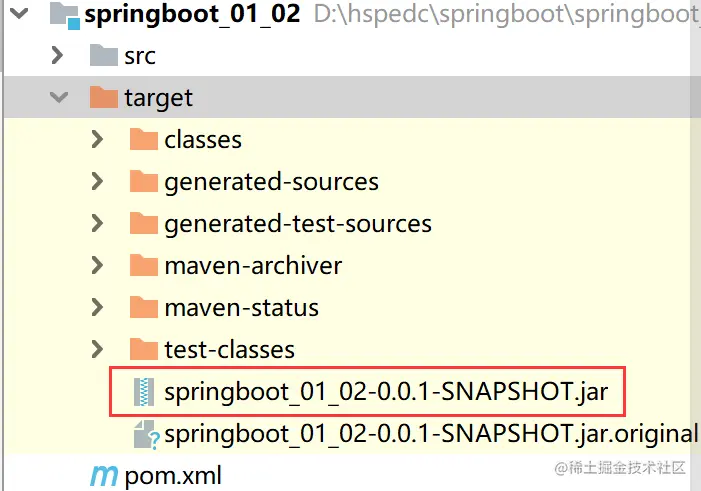Click the orange target folder icon
701x491 pixels.
tap(104, 97)
